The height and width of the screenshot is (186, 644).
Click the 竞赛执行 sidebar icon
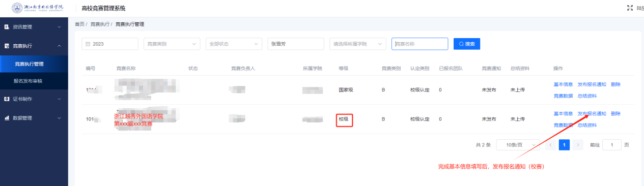pos(7,46)
